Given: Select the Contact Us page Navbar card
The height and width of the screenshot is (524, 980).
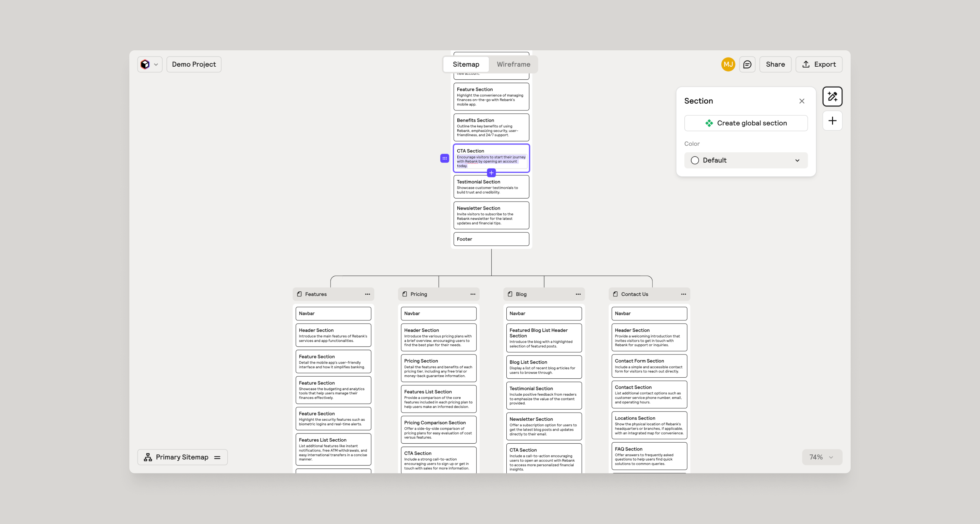Looking at the screenshot, I should coord(649,314).
